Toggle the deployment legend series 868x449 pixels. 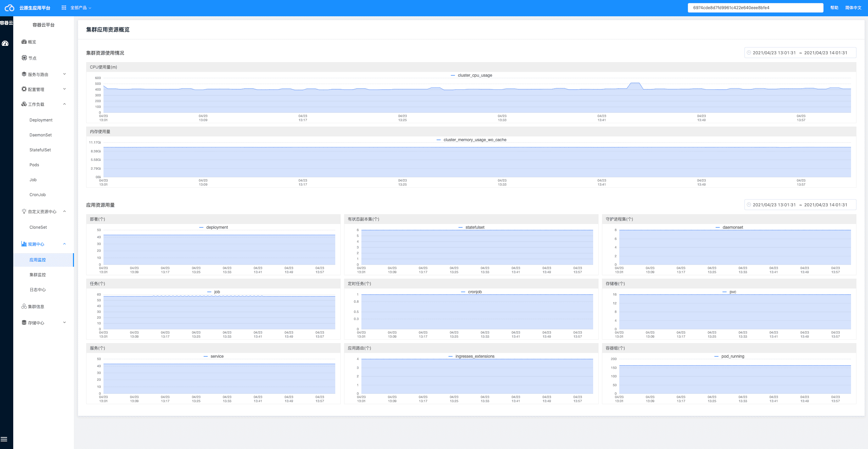click(213, 227)
